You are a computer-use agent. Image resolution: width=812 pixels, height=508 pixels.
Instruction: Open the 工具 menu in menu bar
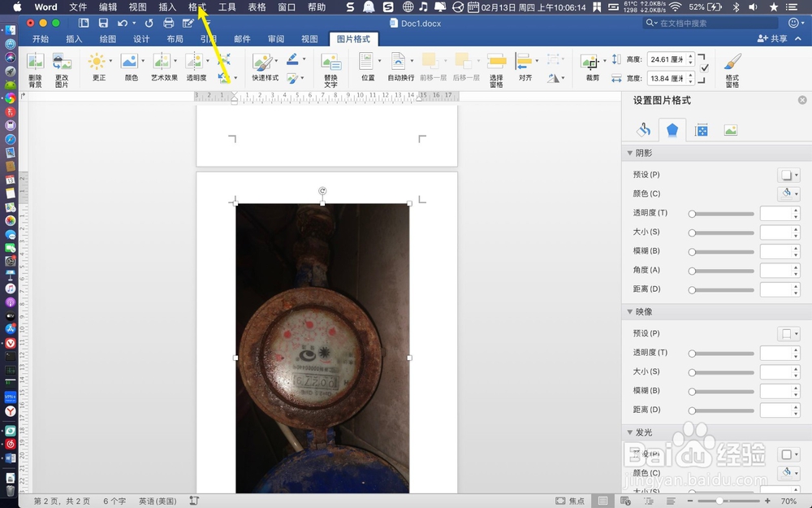pos(227,7)
